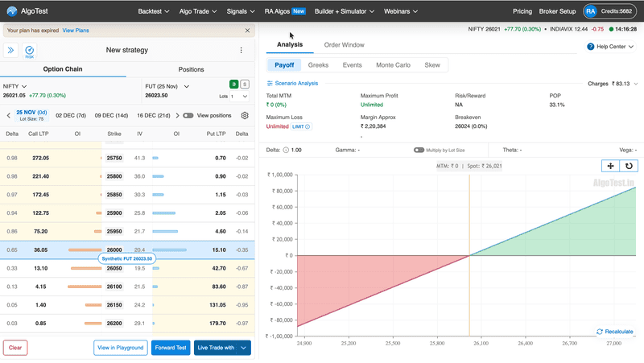
Task: Open the Greeks analysis tab
Action: point(319,64)
